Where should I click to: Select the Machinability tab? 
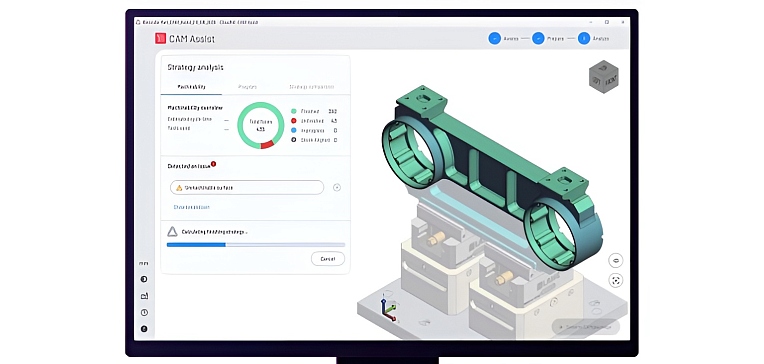[x=191, y=87]
